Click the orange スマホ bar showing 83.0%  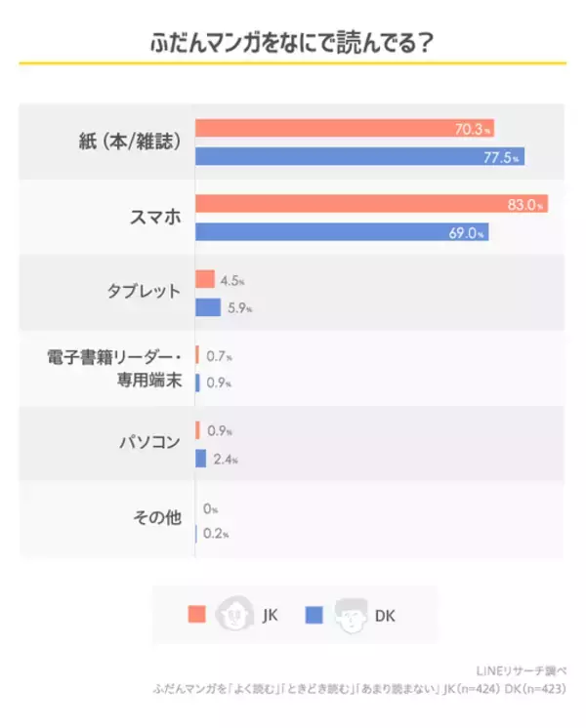[371, 204]
